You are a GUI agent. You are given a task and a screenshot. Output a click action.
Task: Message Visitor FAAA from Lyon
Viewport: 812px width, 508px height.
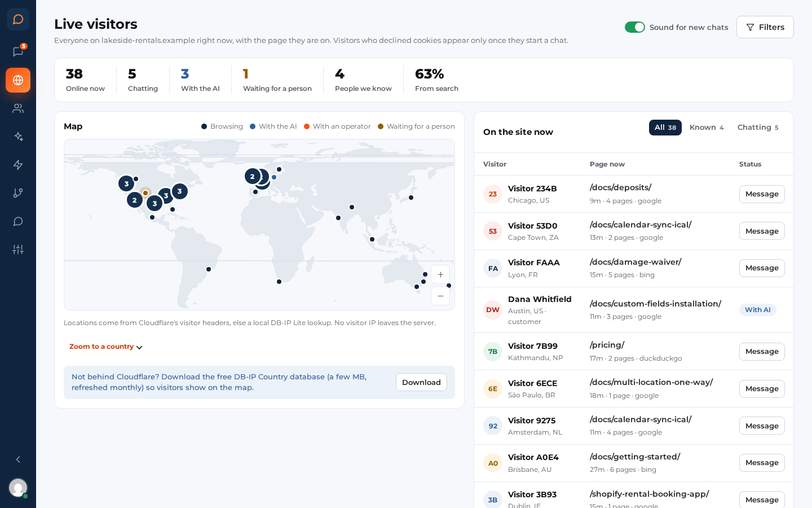[x=762, y=268]
